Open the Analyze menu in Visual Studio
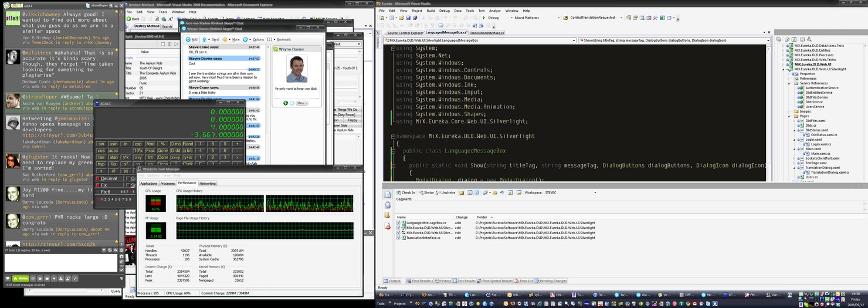The width and height of the screenshot is (868, 308). (494, 11)
